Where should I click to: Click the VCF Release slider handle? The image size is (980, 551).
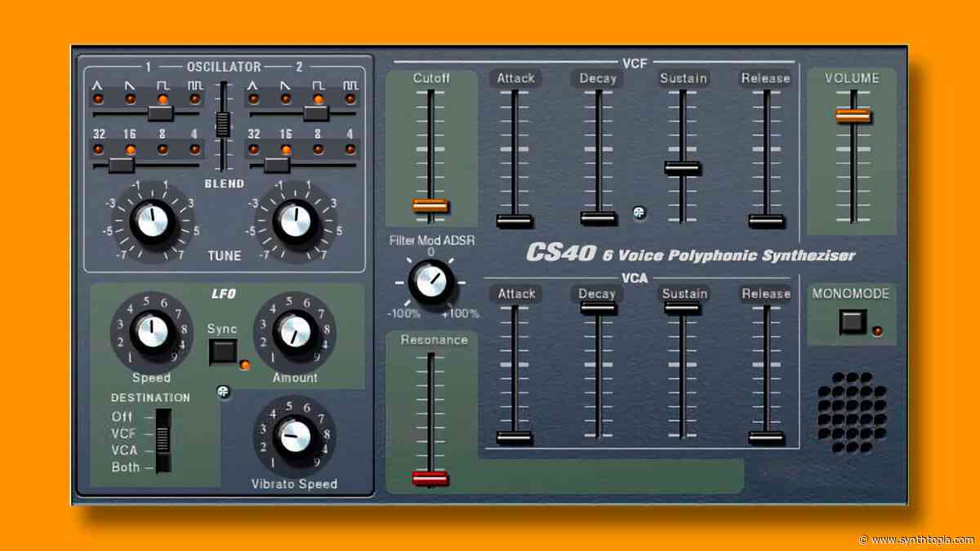click(x=766, y=220)
